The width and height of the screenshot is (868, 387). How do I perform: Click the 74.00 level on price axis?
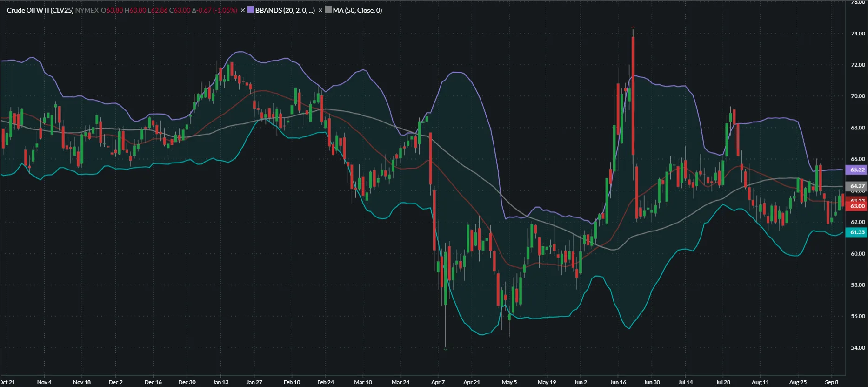coord(858,34)
